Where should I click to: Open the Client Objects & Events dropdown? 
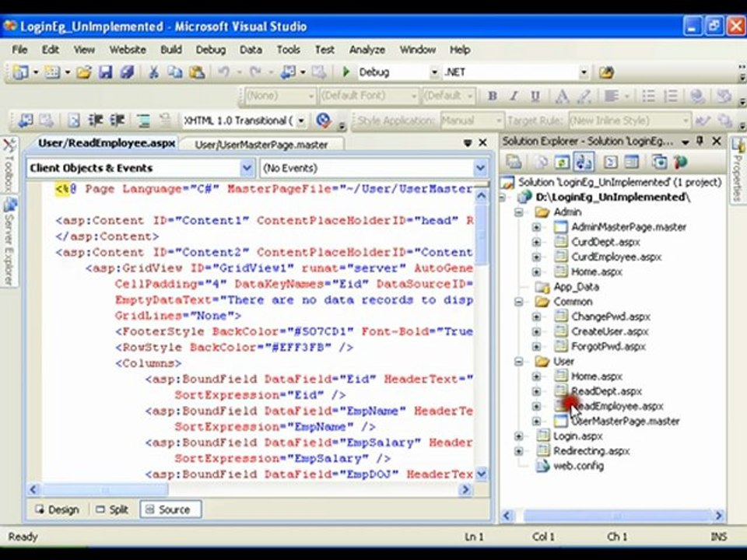(247, 168)
